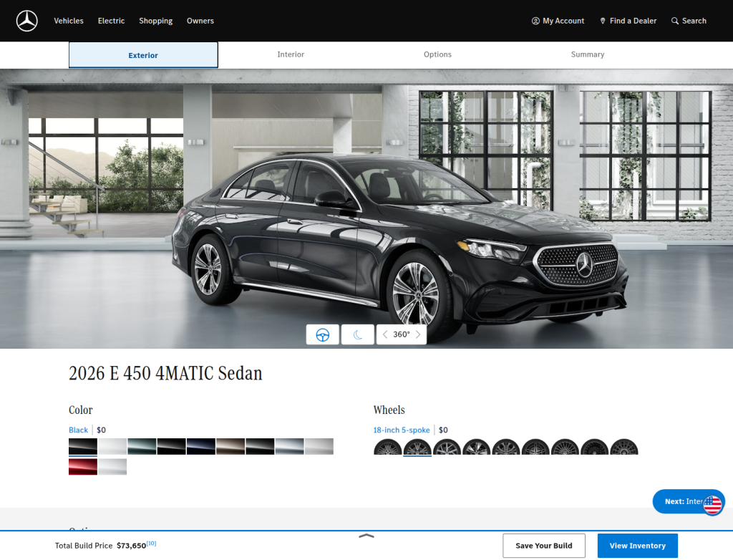Open the Shopping menu
733x560 pixels.
(x=155, y=21)
